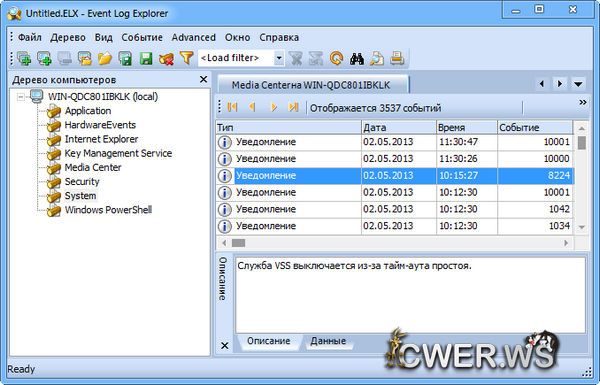Open find with binoculars icon
This screenshot has height=385, width=600.
click(357, 59)
